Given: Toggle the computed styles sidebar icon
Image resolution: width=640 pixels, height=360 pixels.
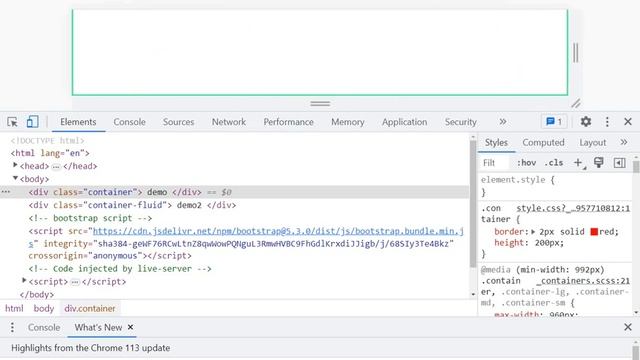Looking at the screenshot, I should pos(619,163).
